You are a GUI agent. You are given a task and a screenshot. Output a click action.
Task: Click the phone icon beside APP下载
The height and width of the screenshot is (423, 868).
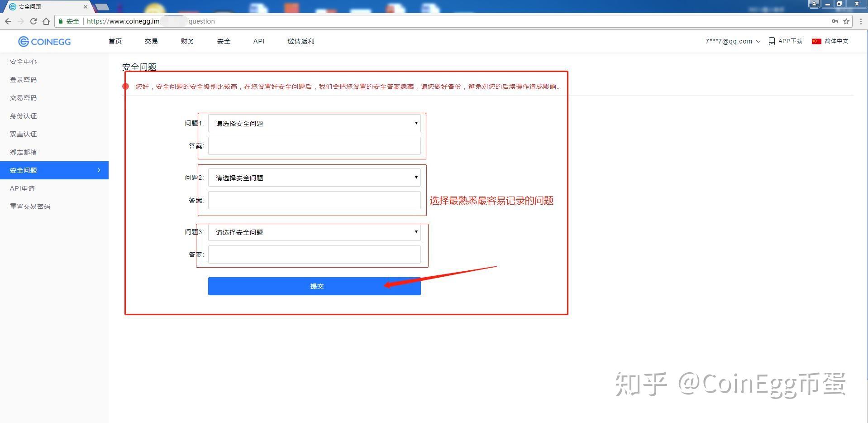pyautogui.click(x=772, y=41)
